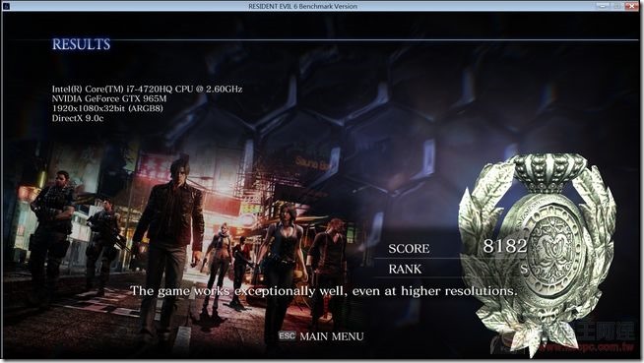Click the SCORE label
644x363 pixels.
click(409, 249)
